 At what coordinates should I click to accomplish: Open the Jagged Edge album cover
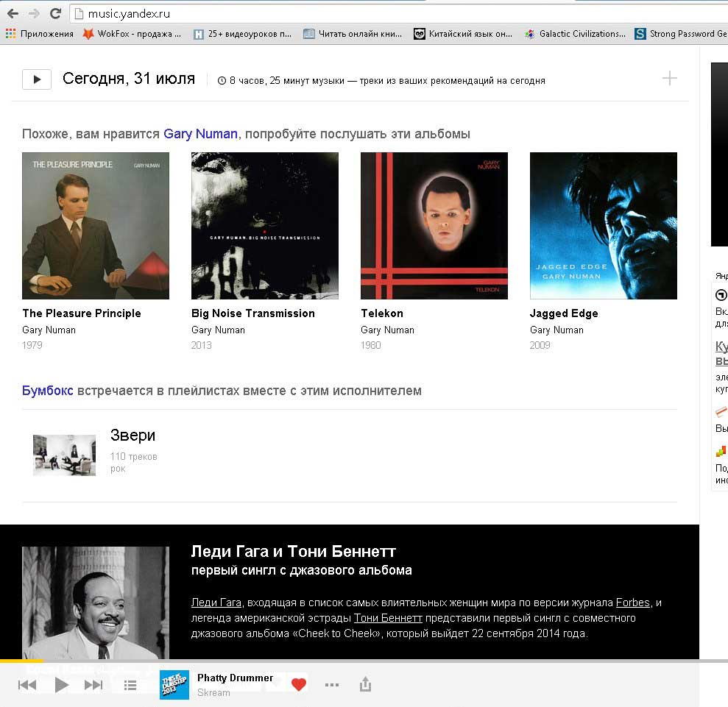pos(603,225)
